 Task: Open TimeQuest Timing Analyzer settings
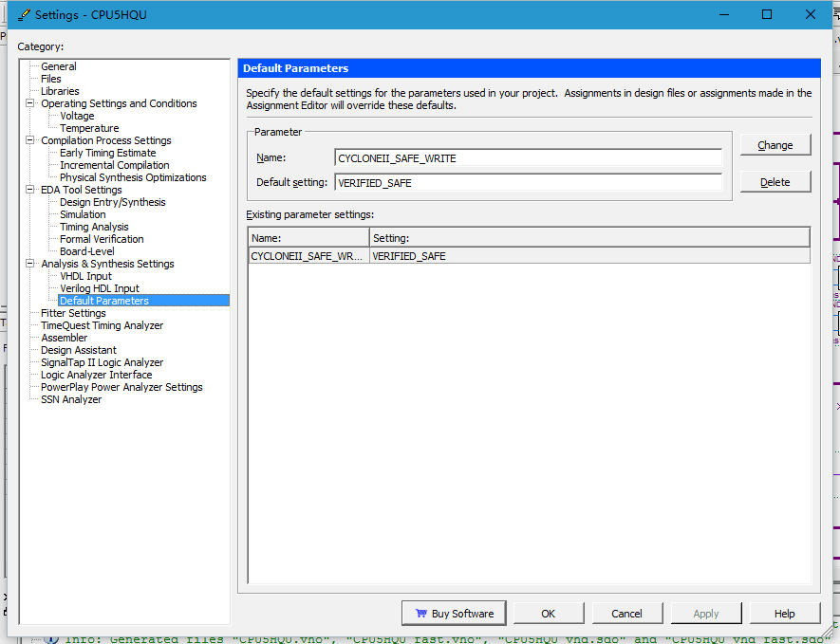click(x=102, y=325)
